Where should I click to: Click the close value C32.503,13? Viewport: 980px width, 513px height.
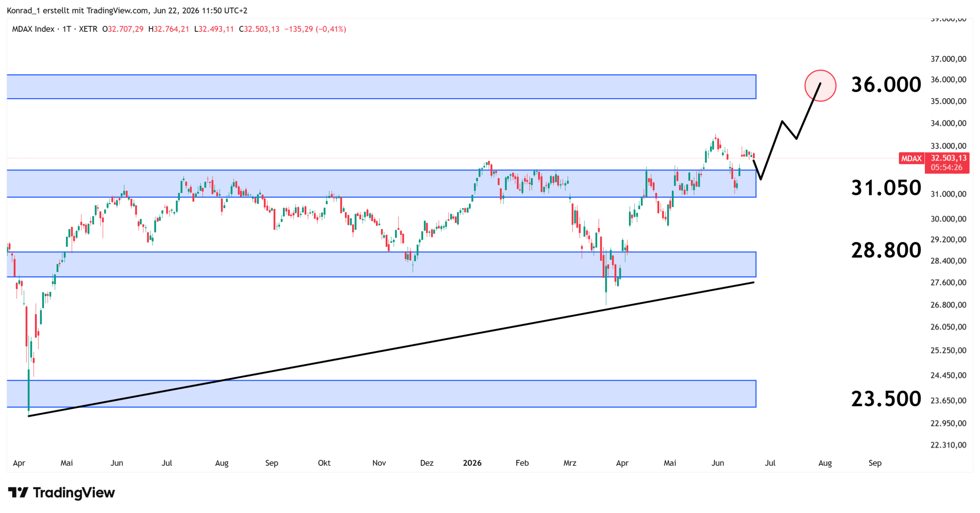pyautogui.click(x=259, y=29)
